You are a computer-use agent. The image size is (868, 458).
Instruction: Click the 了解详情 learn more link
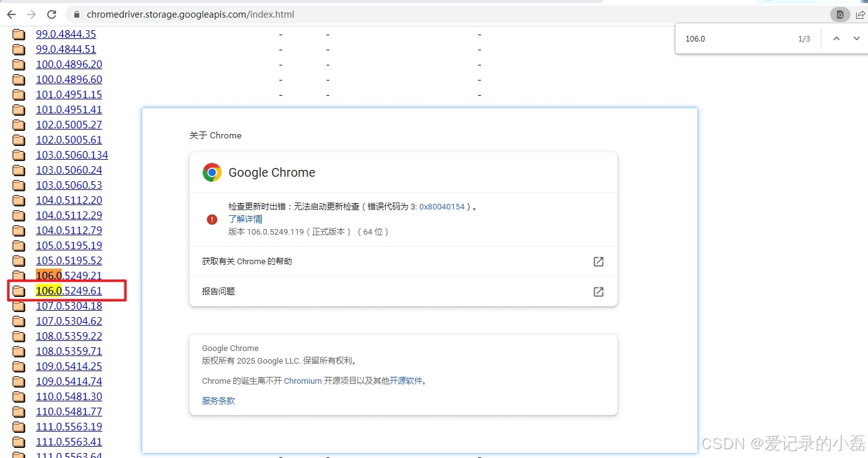(x=245, y=219)
